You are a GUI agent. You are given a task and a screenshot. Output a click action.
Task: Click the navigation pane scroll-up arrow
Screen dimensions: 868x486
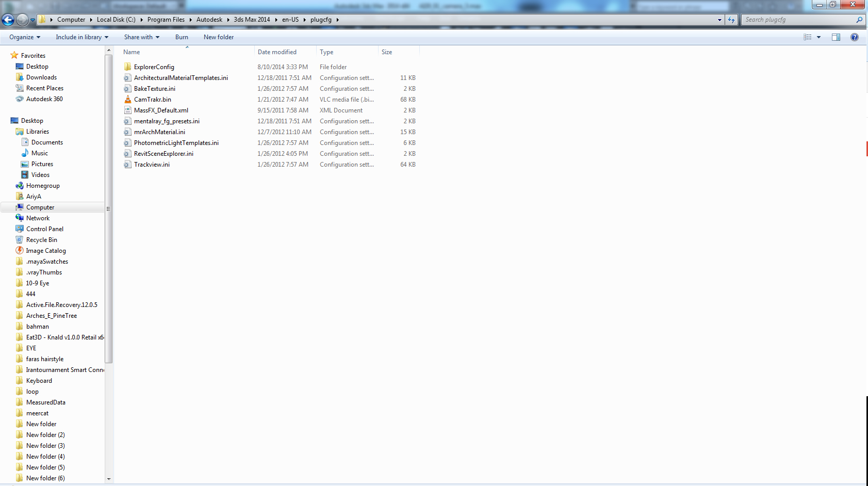[108, 50]
